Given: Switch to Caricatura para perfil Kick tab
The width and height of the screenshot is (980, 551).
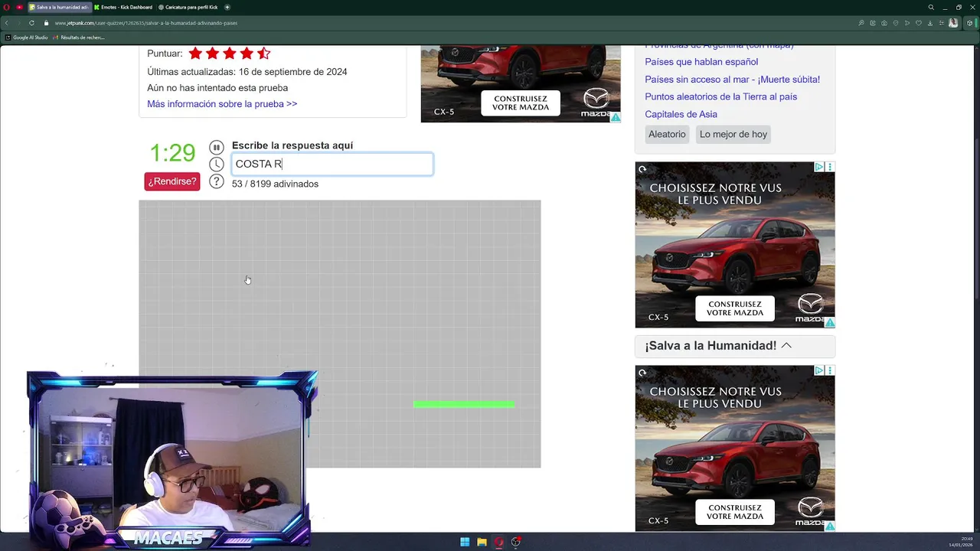Looking at the screenshot, I should [188, 7].
